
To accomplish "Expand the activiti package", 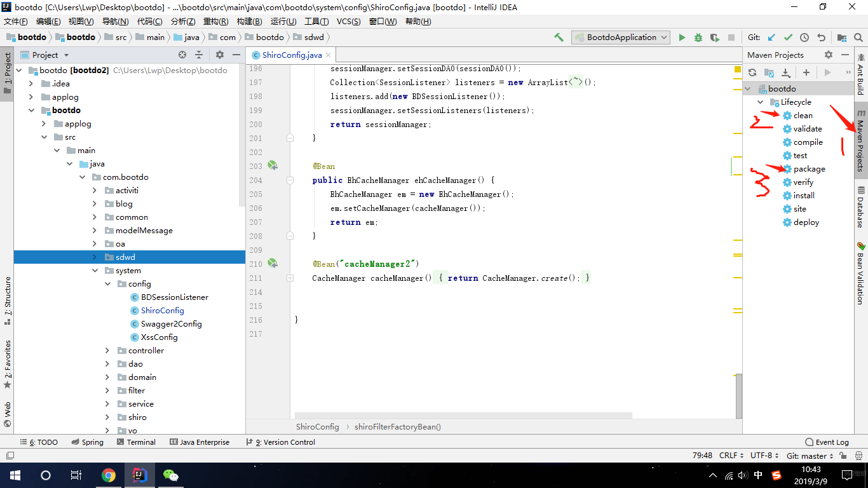I will (x=95, y=191).
